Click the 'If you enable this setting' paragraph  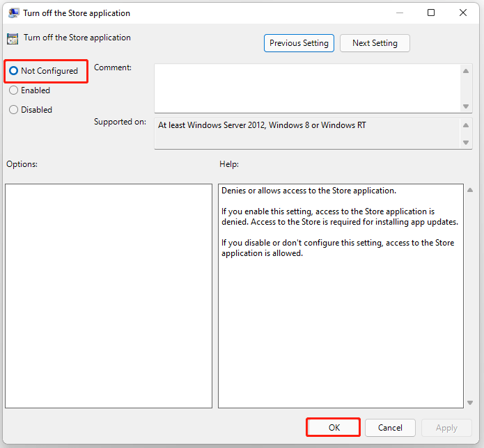click(x=340, y=217)
